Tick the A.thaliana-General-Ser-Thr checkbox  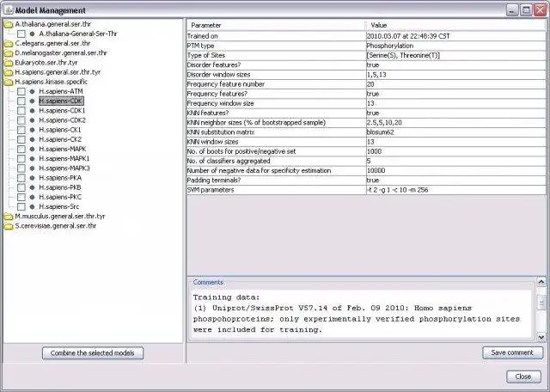[x=21, y=34]
